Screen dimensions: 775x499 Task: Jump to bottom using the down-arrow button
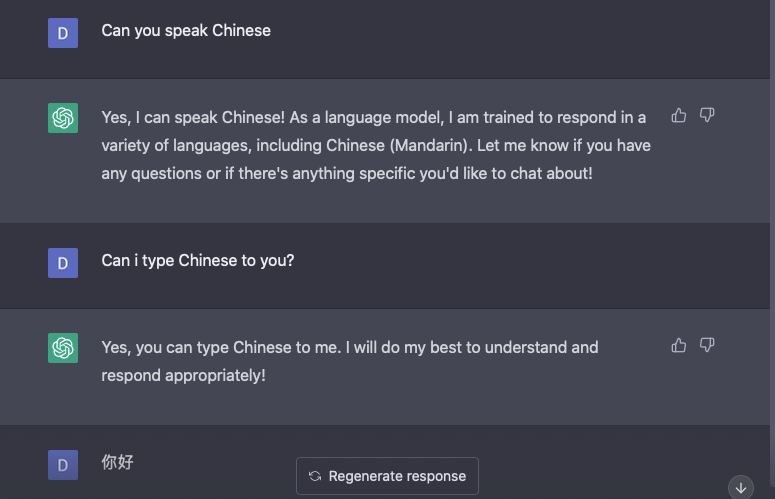click(741, 488)
